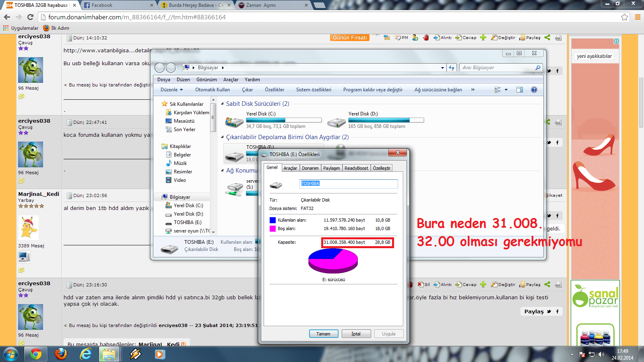Open Firefox from the taskbar

(x=61, y=354)
